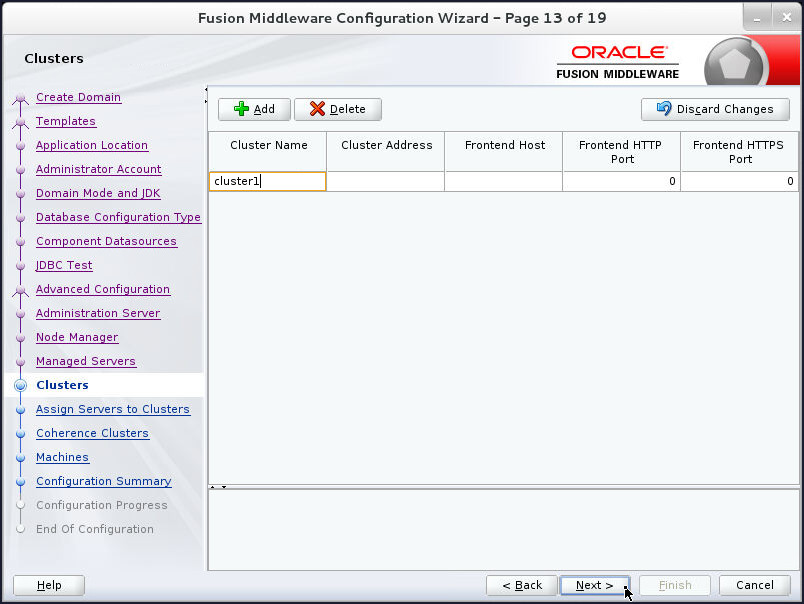Open the Component Datasources step
The height and width of the screenshot is (604, 804).
point(106,241)
